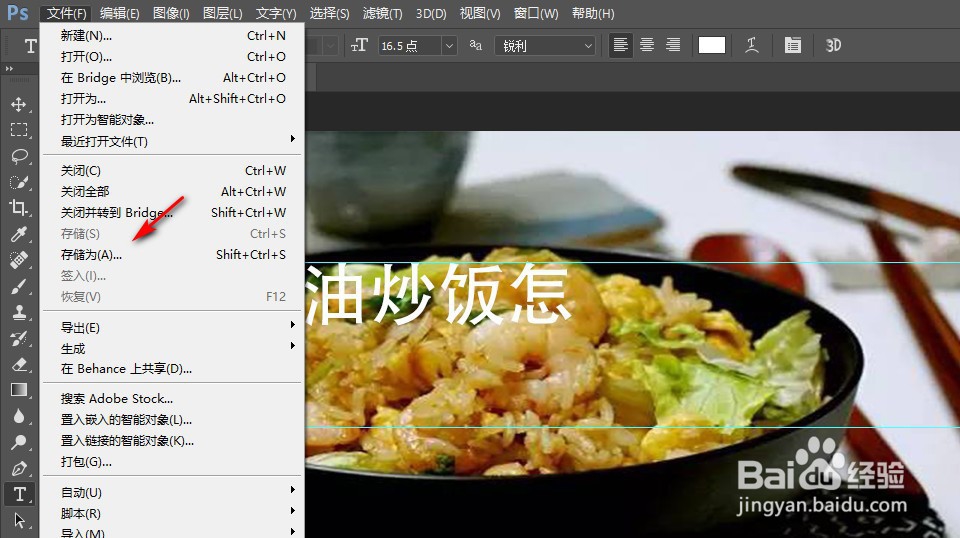Expand the 生成 submenu
This screenshot has height=538, width=960.
pyautogui.click(x=171, y=348)
